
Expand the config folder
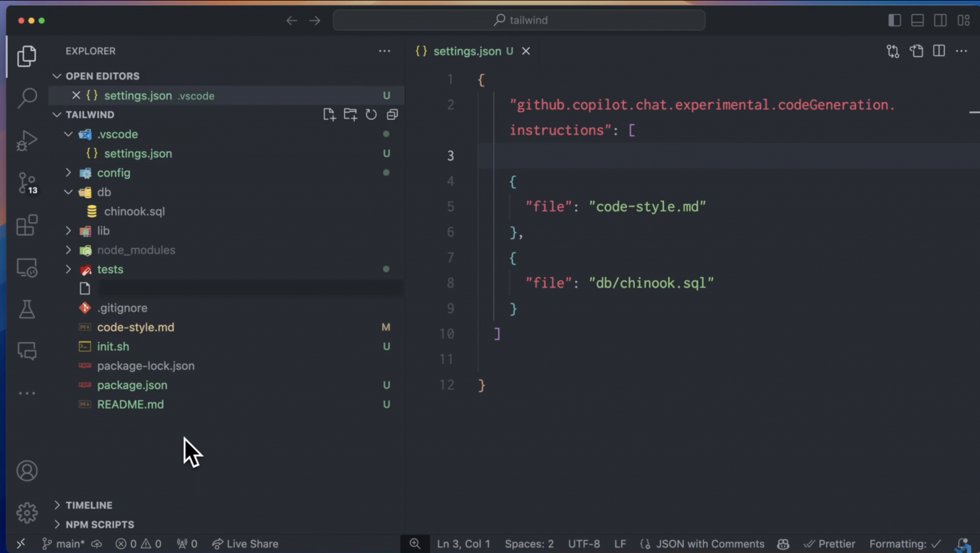click(x=114, y=173)
